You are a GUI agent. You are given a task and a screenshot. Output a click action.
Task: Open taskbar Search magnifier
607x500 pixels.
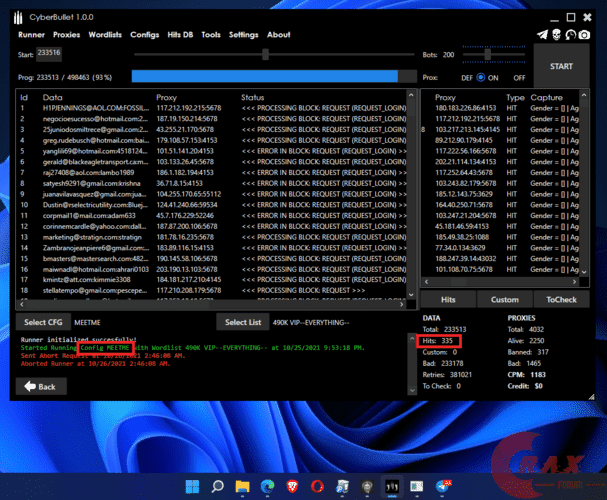[x=217, y=486]
